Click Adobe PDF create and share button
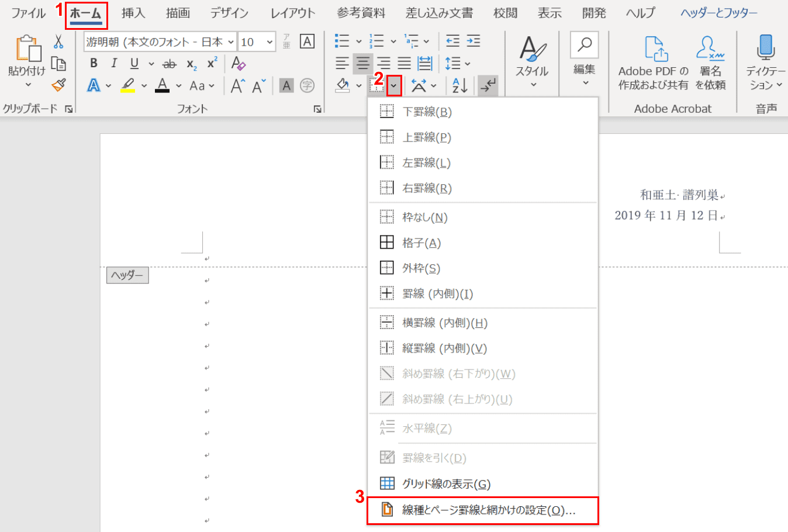 pyautogui.click(x=654, y=63)
